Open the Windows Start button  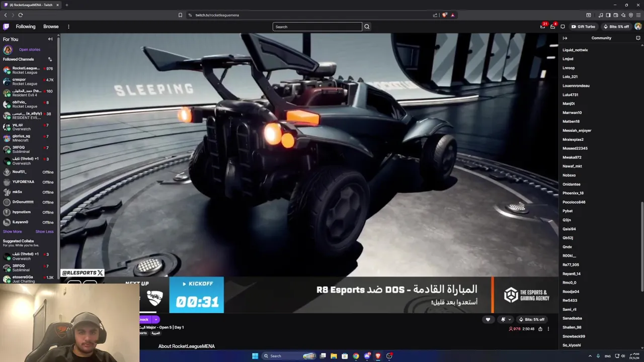[x=255, y=356]
